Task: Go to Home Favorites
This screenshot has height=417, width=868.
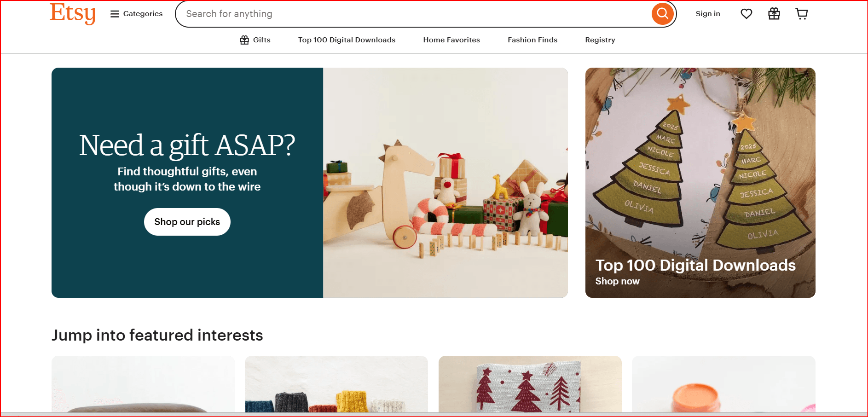Action: (x=451, y=40)
